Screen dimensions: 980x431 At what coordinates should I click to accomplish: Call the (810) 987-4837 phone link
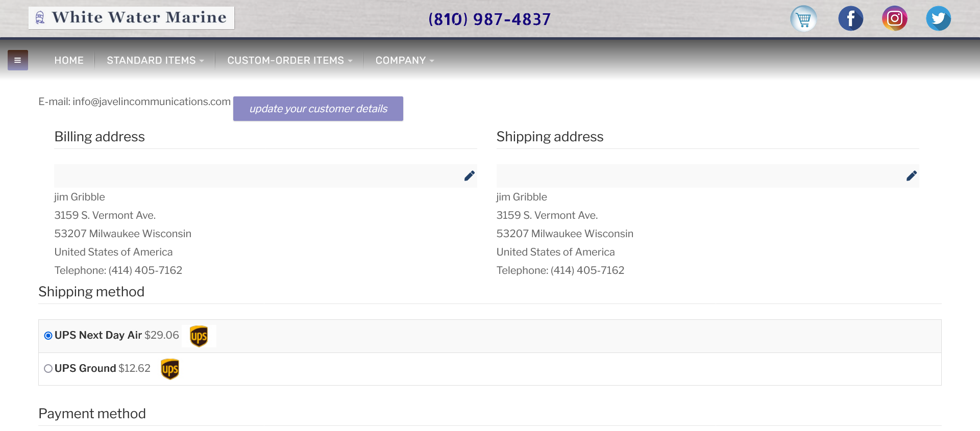(x=489, y=19)
